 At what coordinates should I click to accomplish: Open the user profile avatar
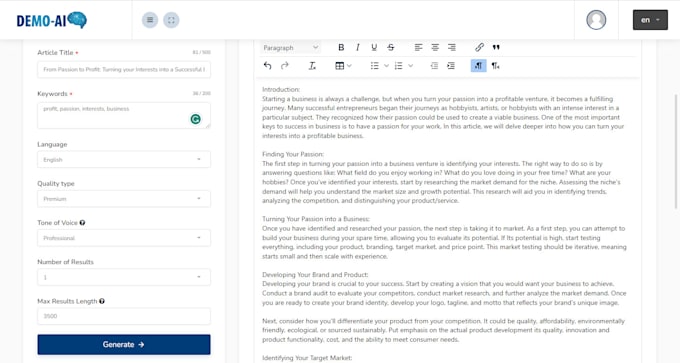tap(596, 20)
